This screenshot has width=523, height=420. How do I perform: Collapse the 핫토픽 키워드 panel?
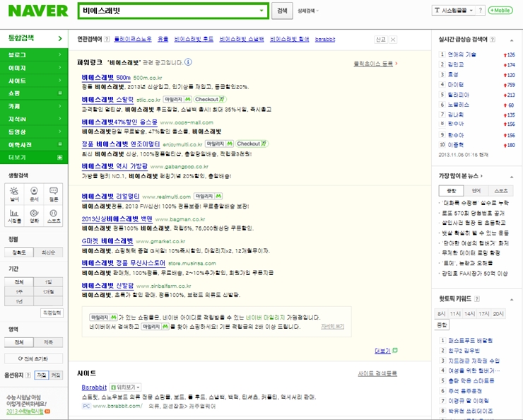tap(511, 300)
